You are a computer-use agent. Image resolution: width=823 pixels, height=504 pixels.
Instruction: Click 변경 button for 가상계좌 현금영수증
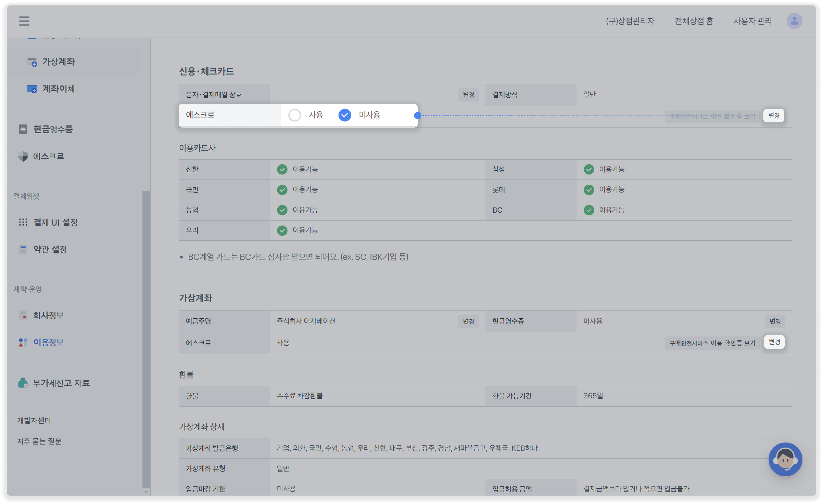(775, 321)
